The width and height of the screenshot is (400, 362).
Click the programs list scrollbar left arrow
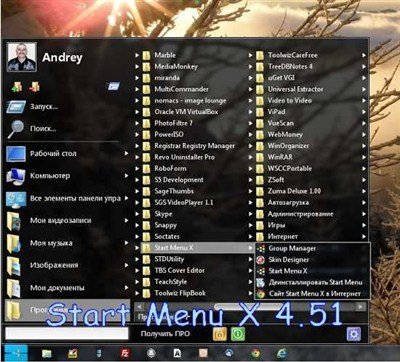coord(139,307)
